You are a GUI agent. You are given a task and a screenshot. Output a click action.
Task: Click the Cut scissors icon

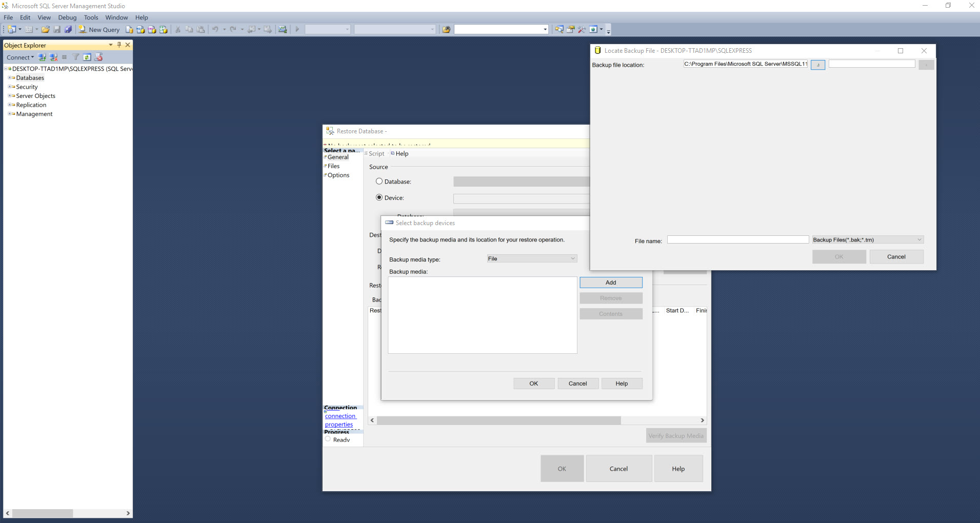click(x=178, y=30)
